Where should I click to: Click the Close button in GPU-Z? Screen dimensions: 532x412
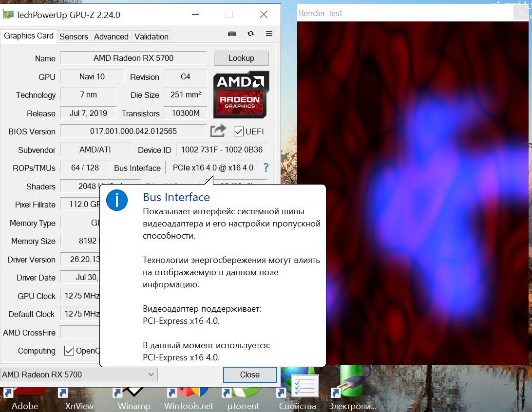tap(250, 375)
